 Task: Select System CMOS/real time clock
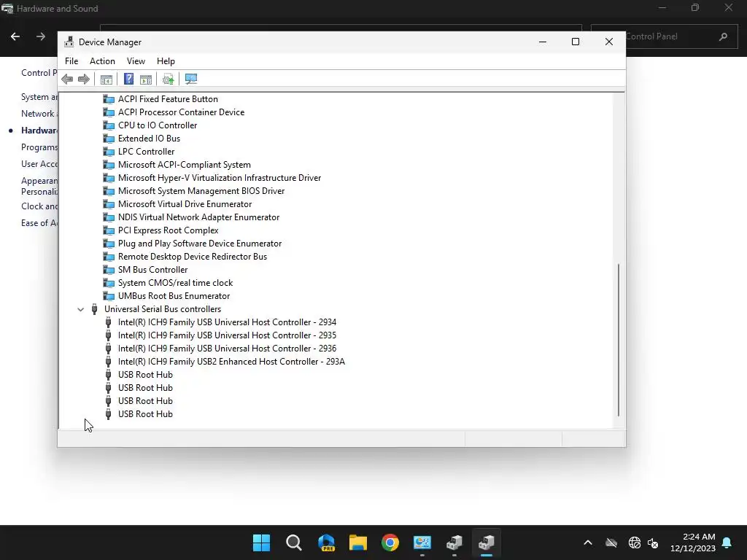[x=175, y=283]
